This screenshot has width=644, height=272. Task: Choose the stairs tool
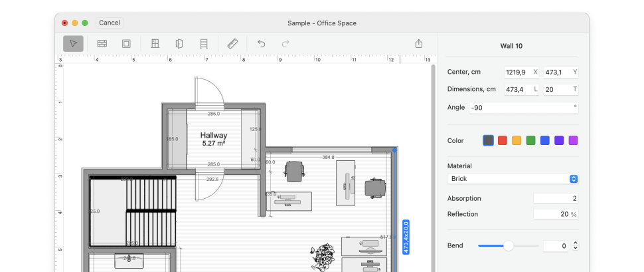tap(204, 44)
